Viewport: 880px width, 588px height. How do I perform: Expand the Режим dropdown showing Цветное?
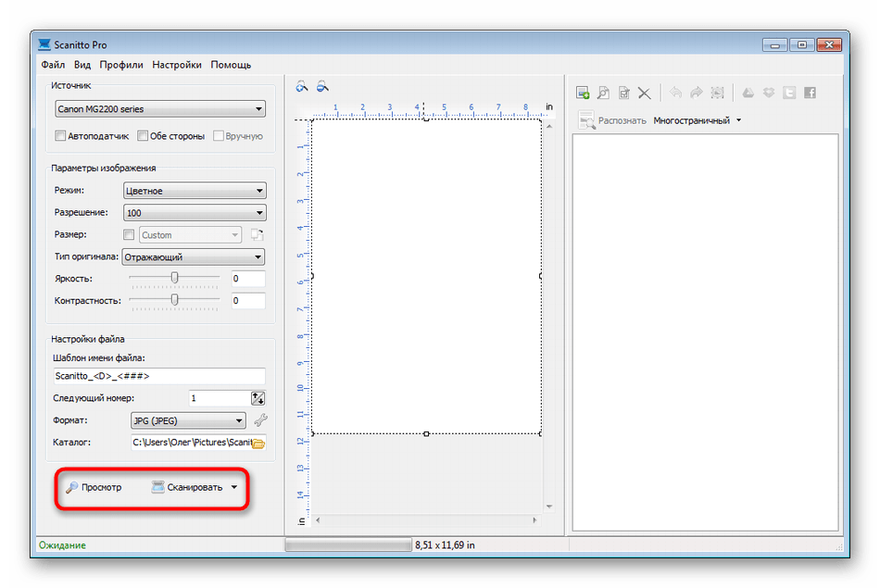195,191
